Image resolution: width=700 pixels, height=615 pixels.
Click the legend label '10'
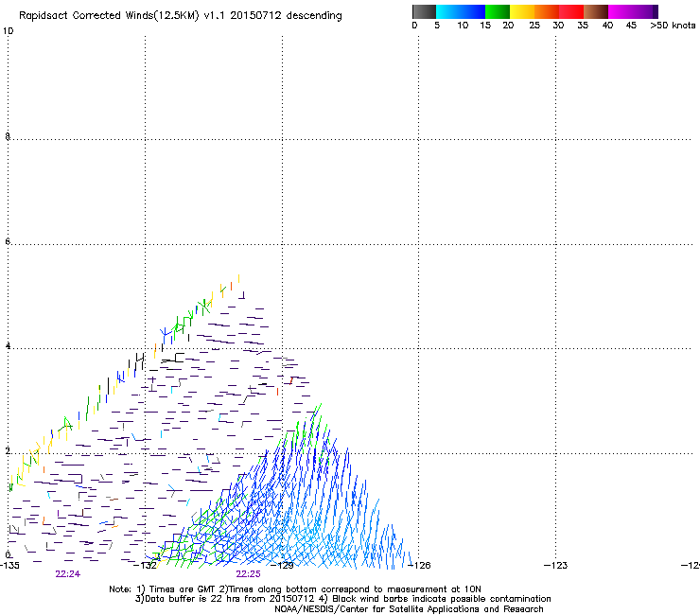pos(463,25)
